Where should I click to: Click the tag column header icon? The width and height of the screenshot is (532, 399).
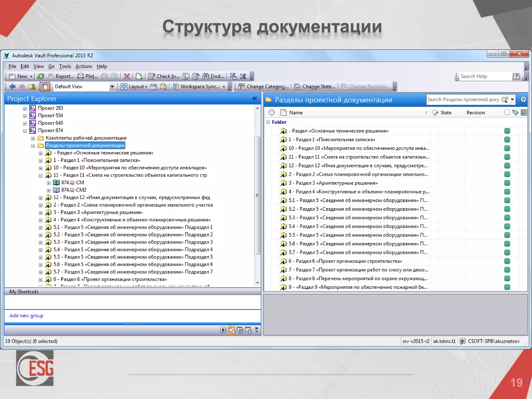515,112
